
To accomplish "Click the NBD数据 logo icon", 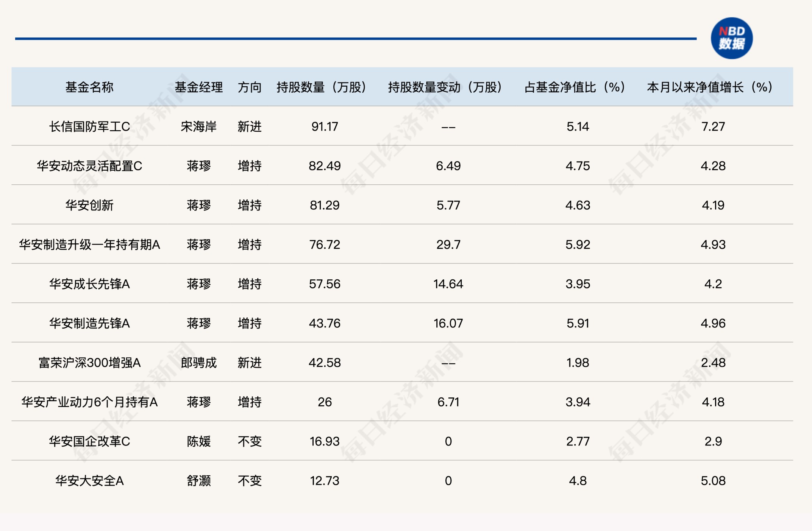I will click(x=731, y=38).
